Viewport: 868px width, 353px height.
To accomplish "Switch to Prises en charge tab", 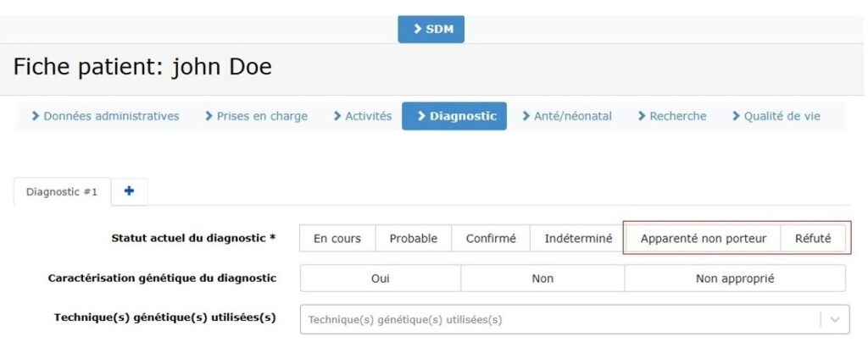I will point(256,116).
